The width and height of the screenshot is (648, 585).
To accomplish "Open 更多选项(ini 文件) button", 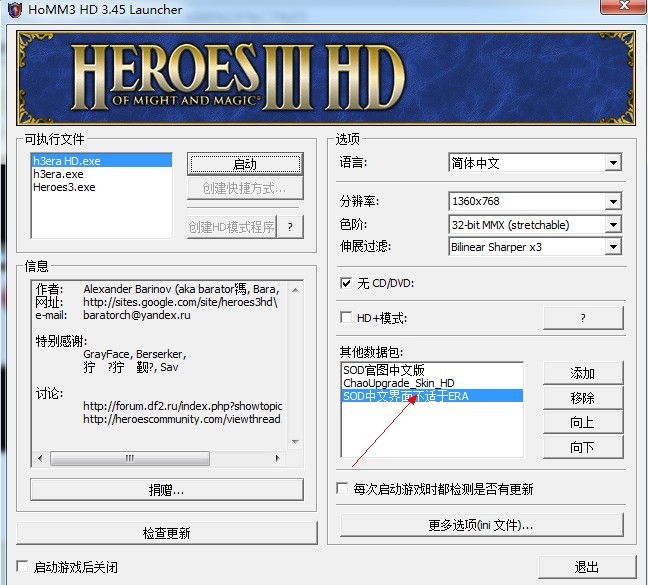I will tap(481, 525).
